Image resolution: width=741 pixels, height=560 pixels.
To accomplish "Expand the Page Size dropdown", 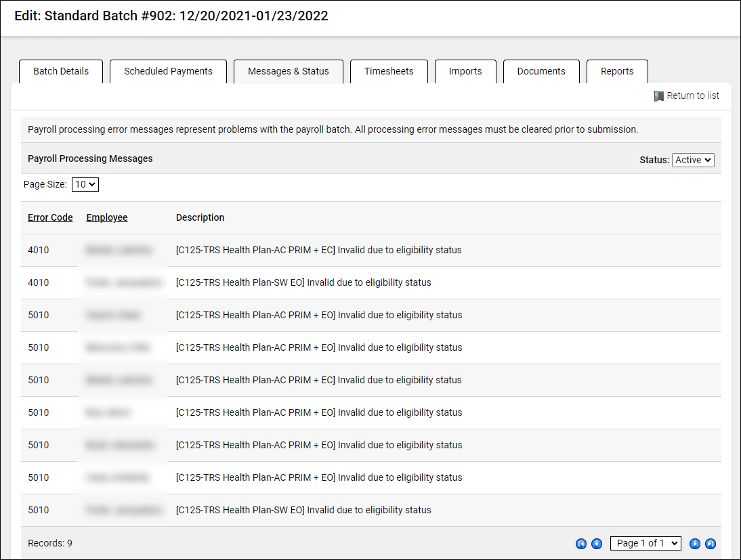I will [85, 184].
